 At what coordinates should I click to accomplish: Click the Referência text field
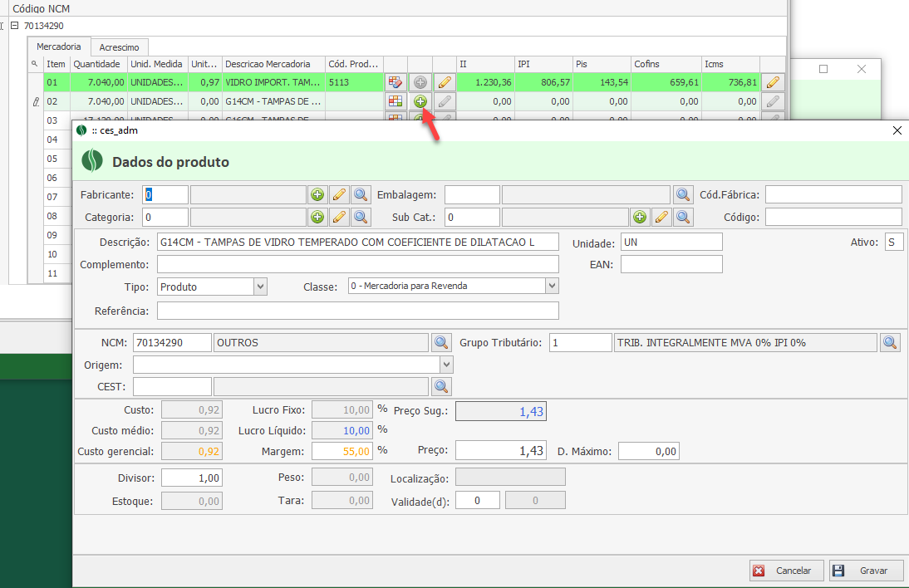[357, 311]
